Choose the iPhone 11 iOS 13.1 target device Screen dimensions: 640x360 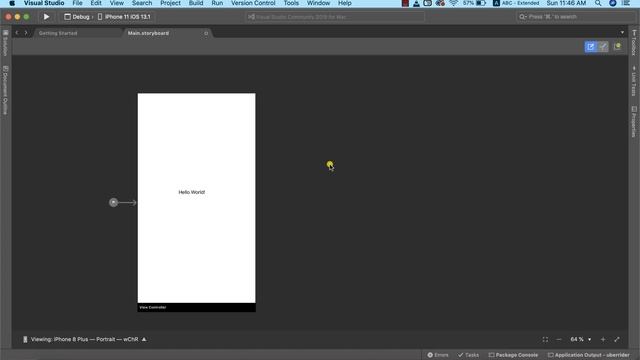(124, 17)
